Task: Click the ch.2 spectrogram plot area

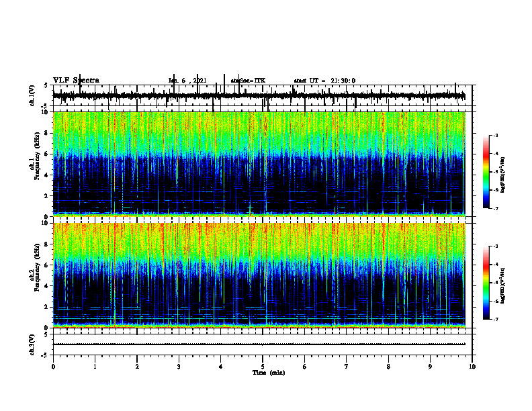Action: (259, 275)
